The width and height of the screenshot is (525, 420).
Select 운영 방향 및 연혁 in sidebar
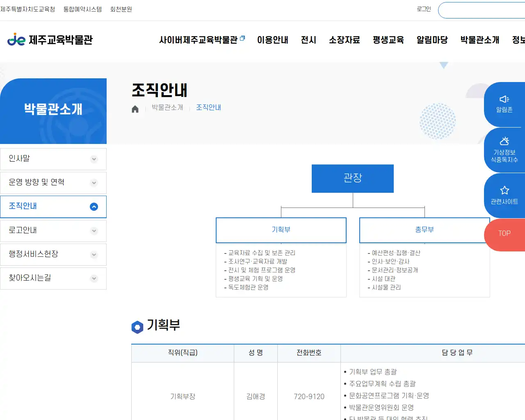53,183
